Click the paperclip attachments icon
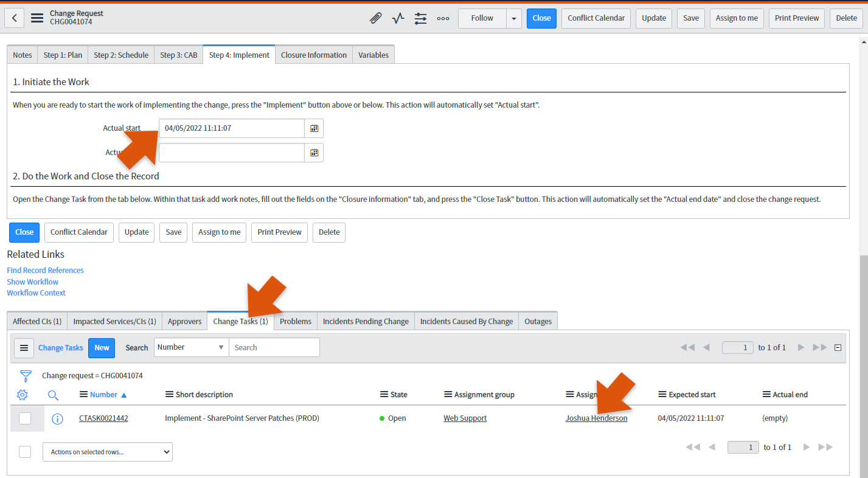The height and width of the screenshot is (478, 868). pyautogui.click(x=376, y=18)
